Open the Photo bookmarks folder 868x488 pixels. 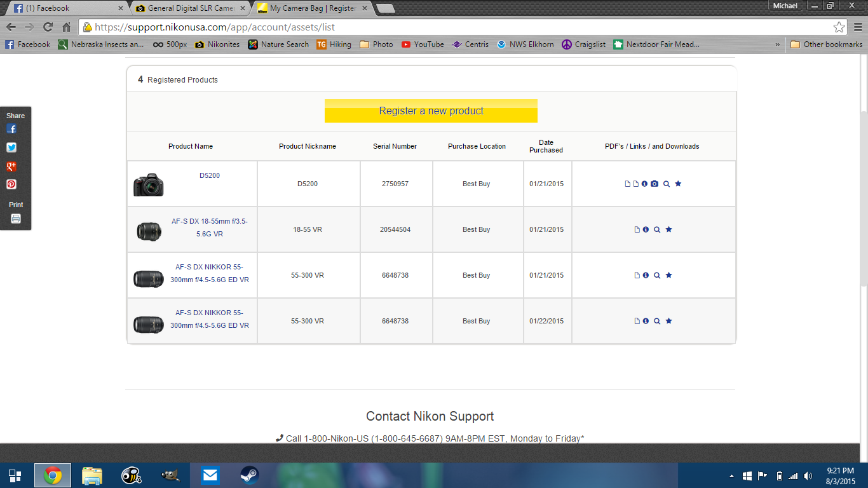click(x=376, y=44)
